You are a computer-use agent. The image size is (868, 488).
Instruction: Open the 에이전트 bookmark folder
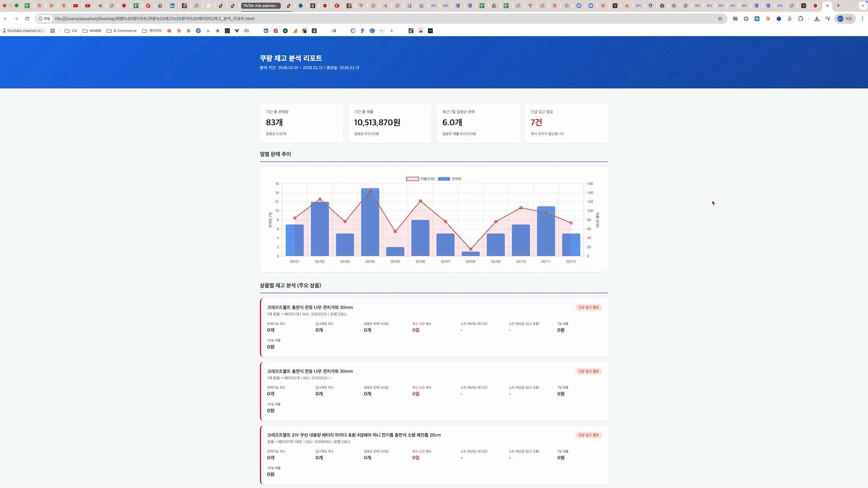click(x=152, y=31)
